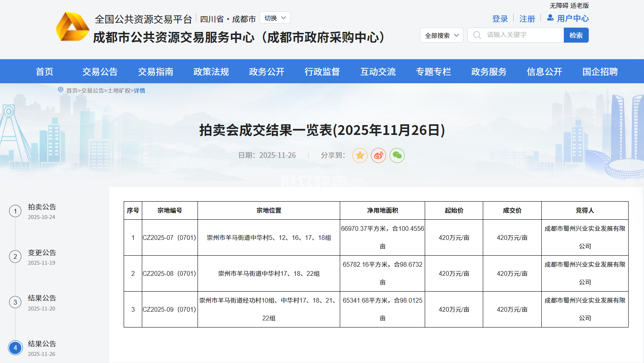This screenshot has width=644, height=363.
Task: Select timeline step 2 变更公告 circle
Action: coord(15,257)
